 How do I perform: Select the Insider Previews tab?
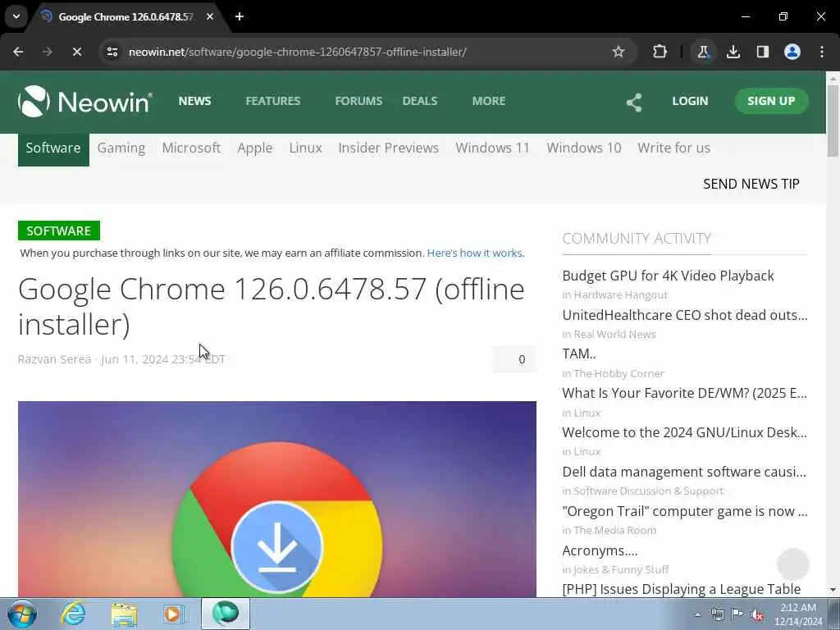pyautogui.click(x=388, y=148)
